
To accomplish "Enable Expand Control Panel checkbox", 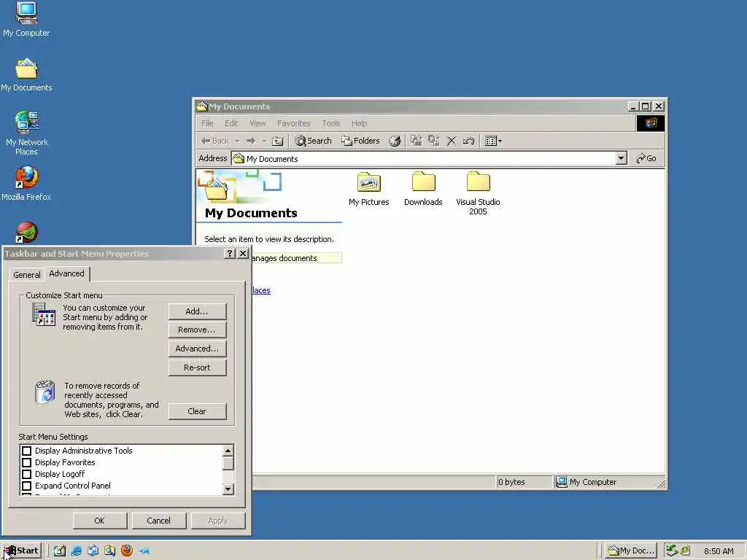I will click(27, 486).
